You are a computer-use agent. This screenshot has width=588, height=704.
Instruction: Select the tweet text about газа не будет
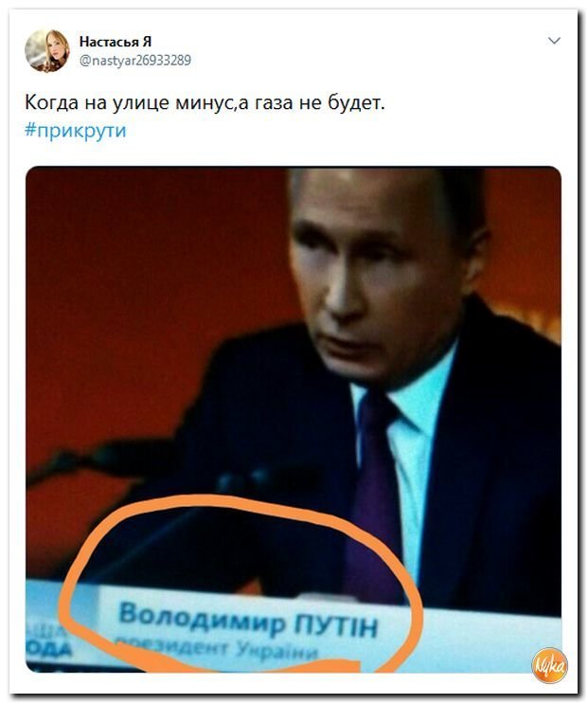click(205, 103)
